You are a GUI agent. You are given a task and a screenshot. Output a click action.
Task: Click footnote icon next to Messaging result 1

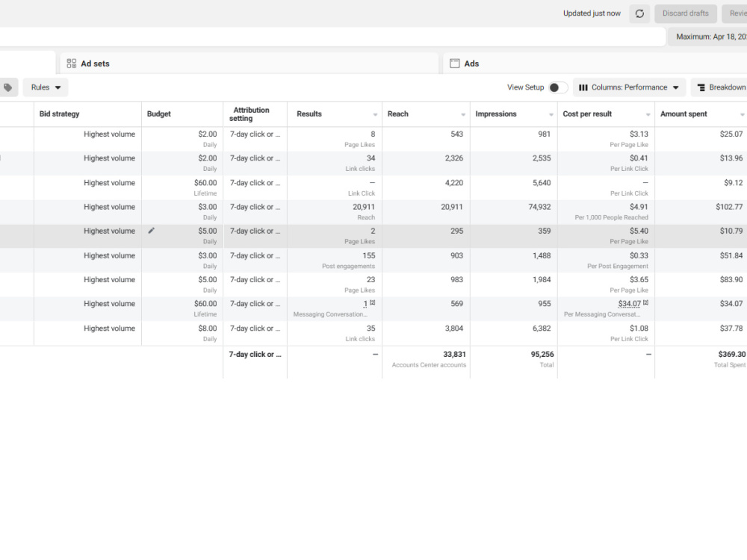click(373, 302)
